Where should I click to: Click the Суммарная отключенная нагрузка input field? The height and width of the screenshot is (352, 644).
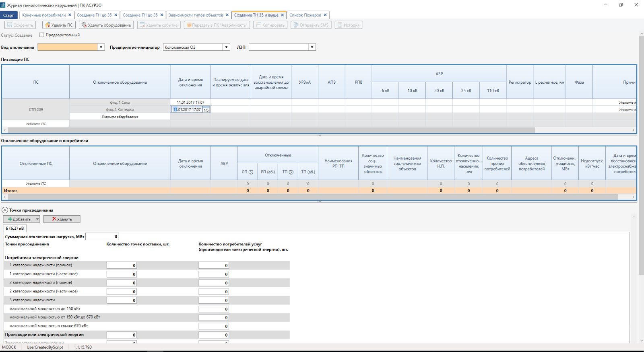(x=102, y=237)
